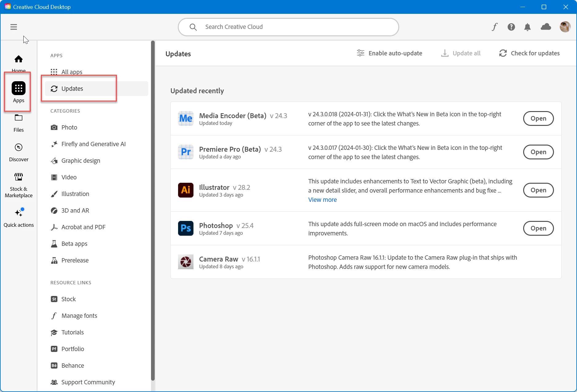Open Files in left sidebar

(18, 123)
